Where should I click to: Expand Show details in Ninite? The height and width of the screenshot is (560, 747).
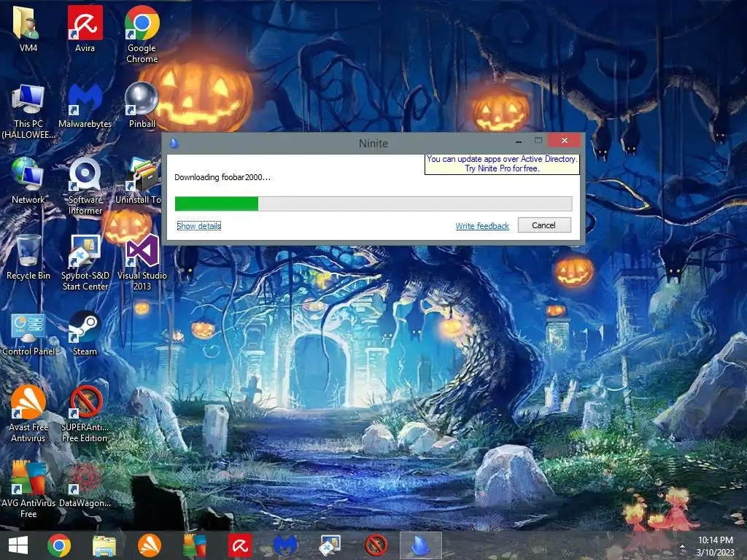point(199,226)
